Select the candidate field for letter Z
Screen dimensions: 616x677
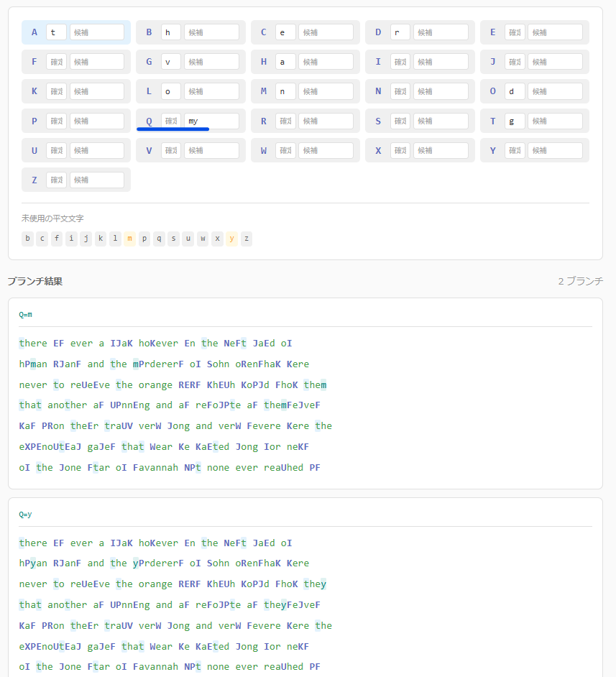97,180
